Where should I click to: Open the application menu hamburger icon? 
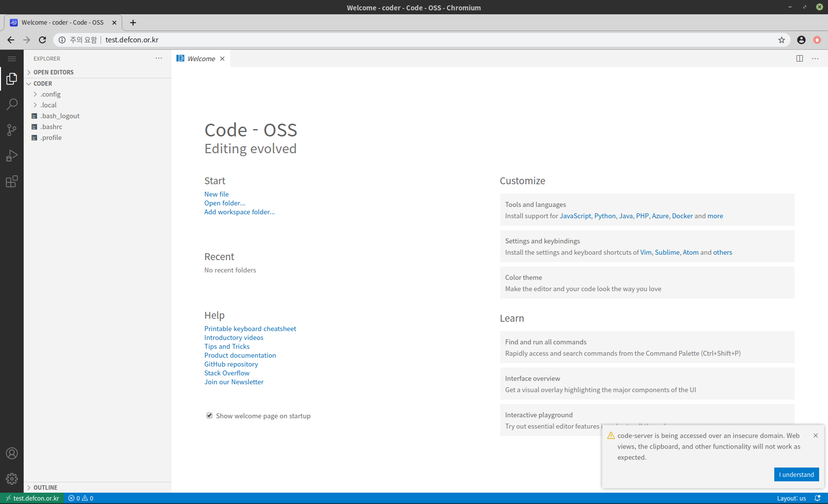click(12, 59)
